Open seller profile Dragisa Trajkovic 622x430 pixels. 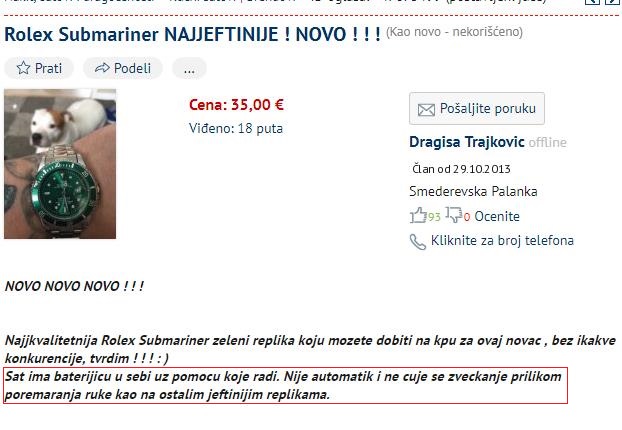coord(466,142)
